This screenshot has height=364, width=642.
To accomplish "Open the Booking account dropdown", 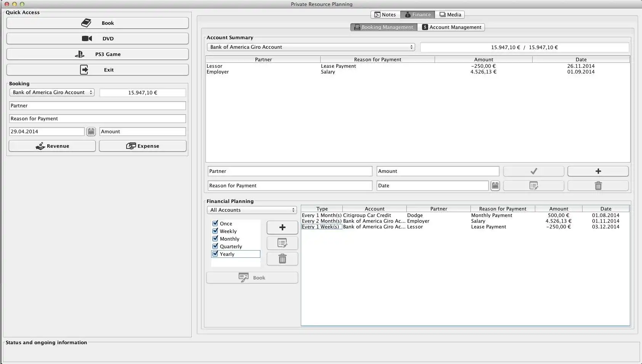I will point(52,93).
